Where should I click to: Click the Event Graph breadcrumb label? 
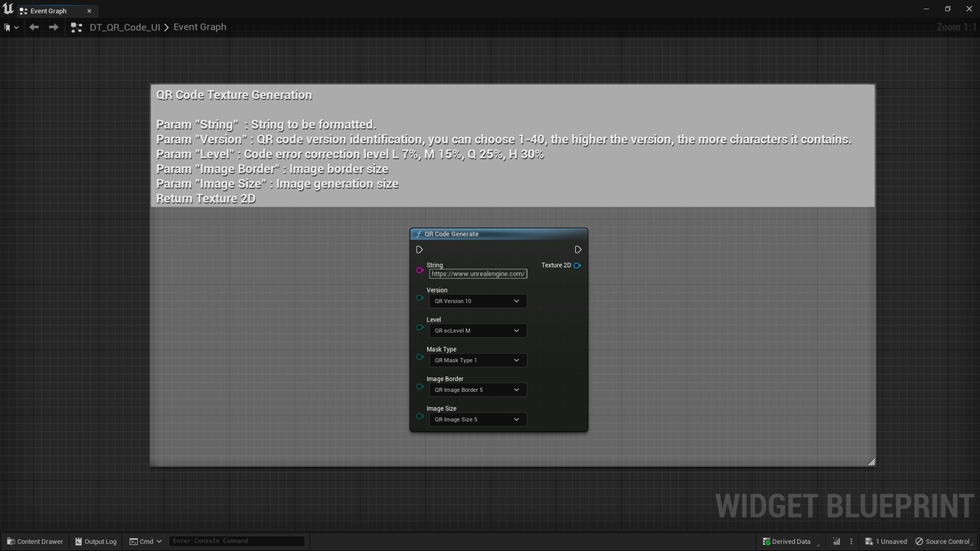[x=200, y=27]
